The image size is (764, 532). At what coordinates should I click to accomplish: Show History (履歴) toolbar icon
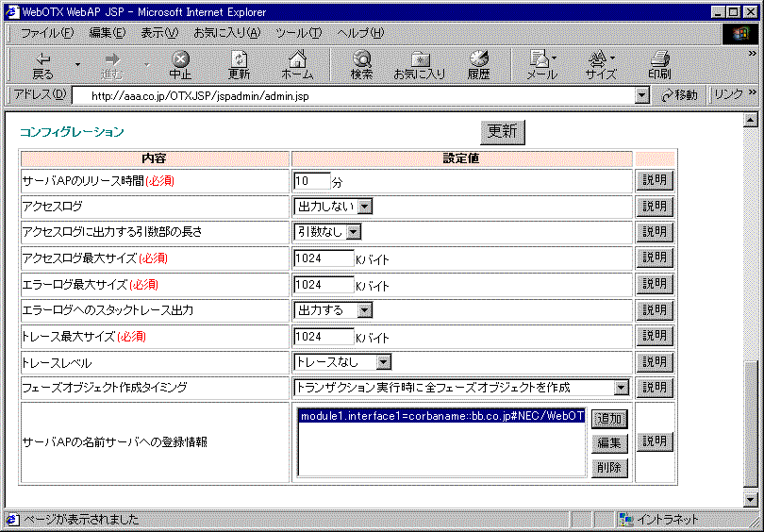(x=479, y=65)
